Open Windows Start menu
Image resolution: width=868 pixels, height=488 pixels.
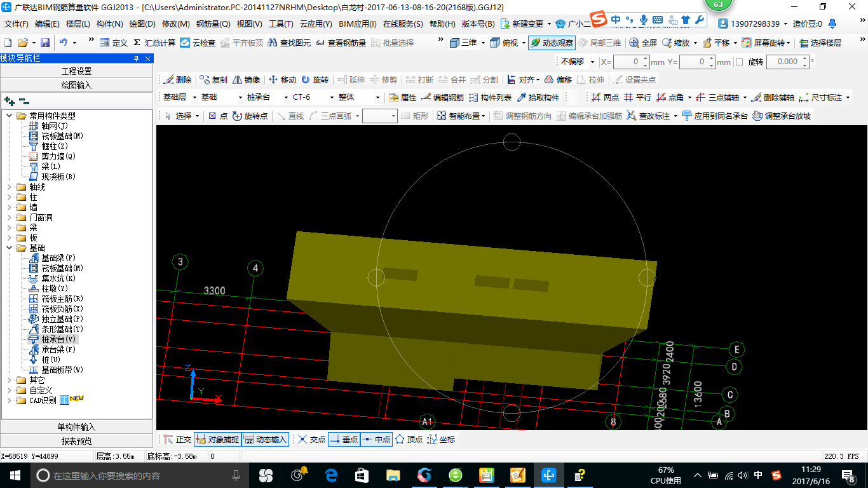point(15,475)
